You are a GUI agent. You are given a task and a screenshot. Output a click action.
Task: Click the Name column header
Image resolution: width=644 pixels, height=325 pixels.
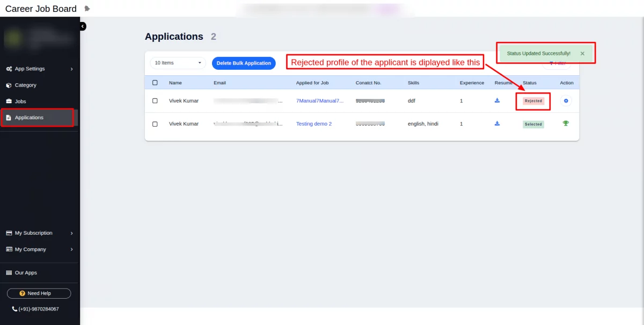[x=175, y=83]
